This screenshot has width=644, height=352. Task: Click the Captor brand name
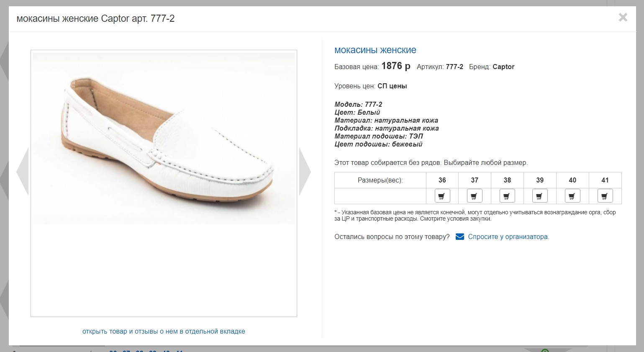tap(503, 67)
